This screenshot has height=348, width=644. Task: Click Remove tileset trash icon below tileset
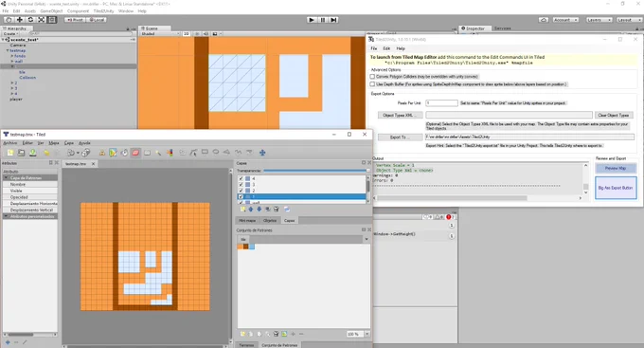[x=276, y=334]
